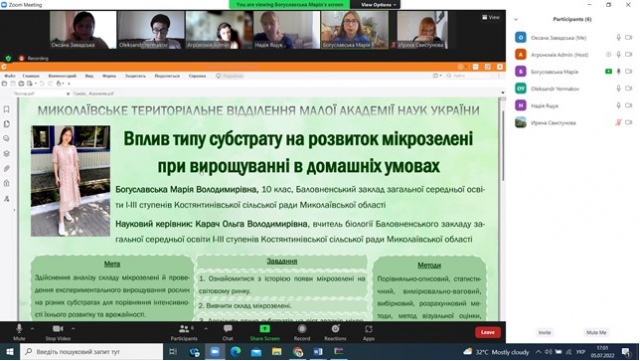Toggle camera icon for Агрономія Admin (Host)
Viewport: 640px width, 361px height.
click(x=629, y=54)
